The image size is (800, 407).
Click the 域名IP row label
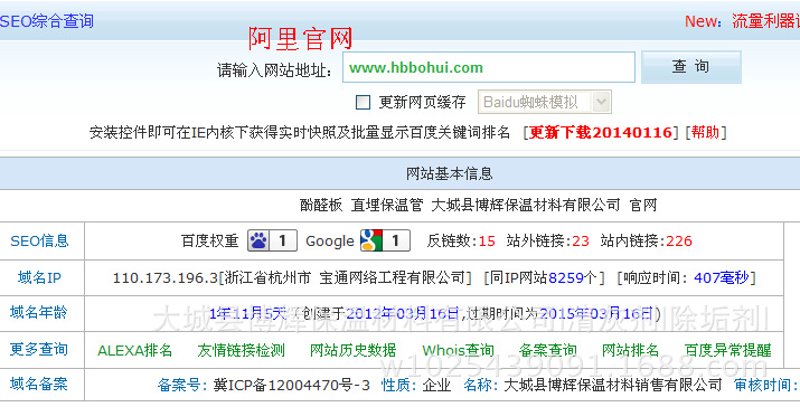[x=39, y=278]
